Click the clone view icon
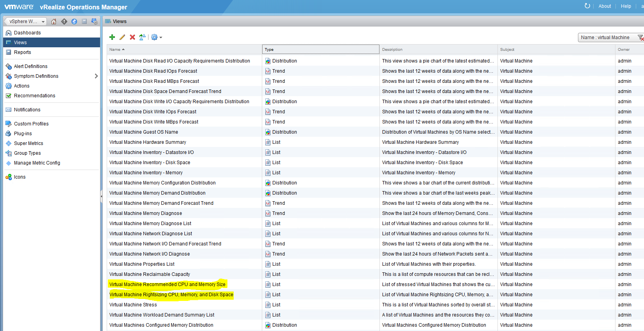Viewport: 644px width, 331px height. coord(143,37)
